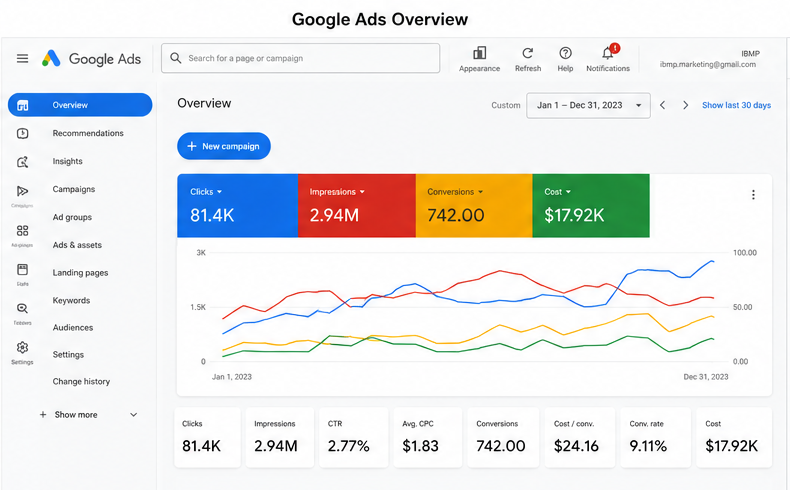Click the Cost $17.92K summary card
The height and width of the screenshot is (490, 790).
tap(734, 437)
